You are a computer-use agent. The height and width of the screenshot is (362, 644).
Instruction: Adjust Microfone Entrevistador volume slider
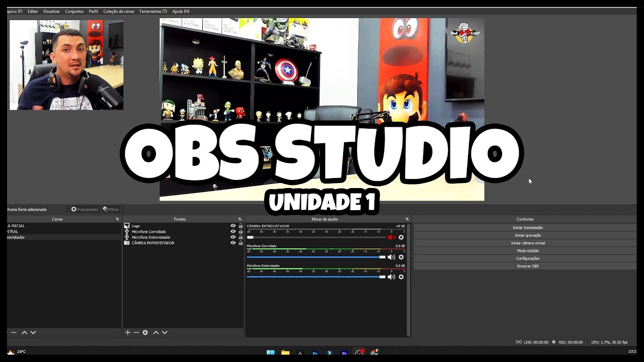pyautogui.click(x=316, y=277)
